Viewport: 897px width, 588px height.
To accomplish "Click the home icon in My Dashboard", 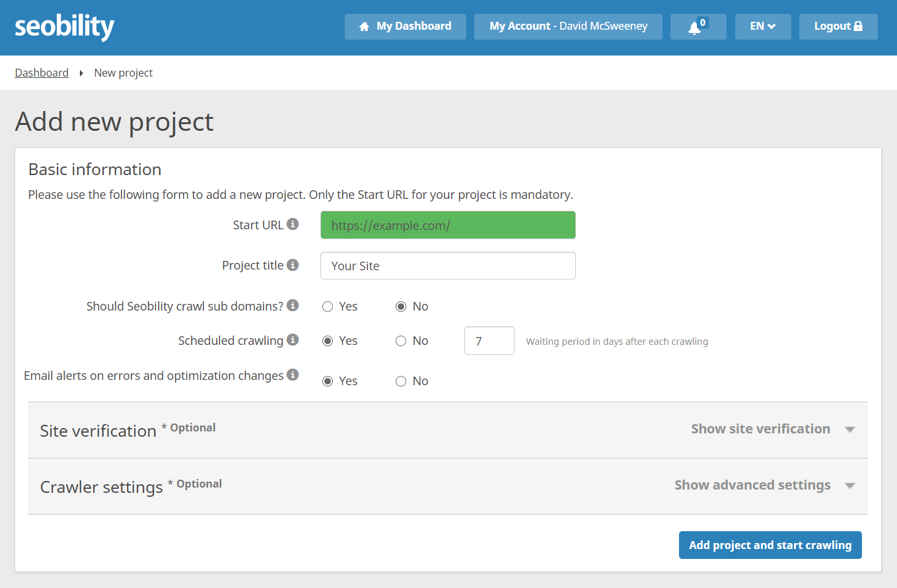I will (x=364, y=26).
